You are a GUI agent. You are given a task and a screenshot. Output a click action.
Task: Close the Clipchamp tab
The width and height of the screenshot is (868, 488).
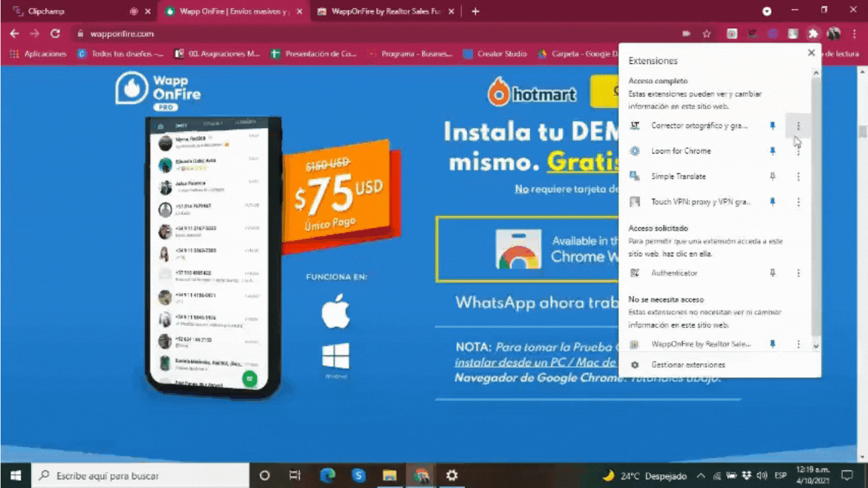click(x=148, y=11)
